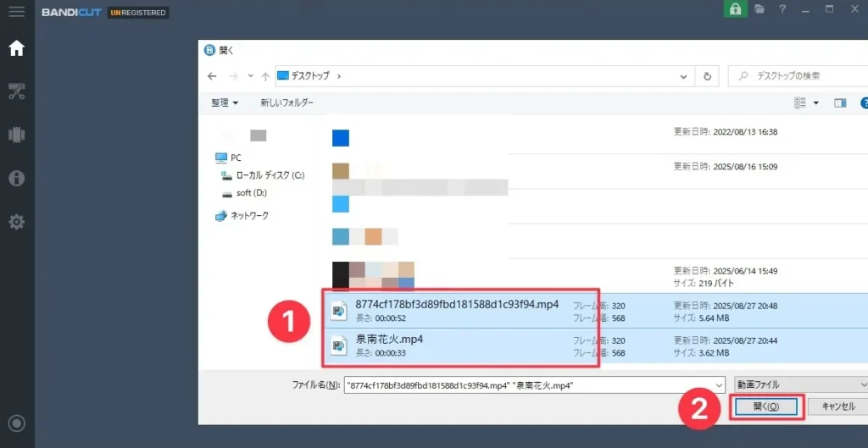The width and height of the screenshot is (868, 448).
Task: Click the サイズ: 3.62 MB text
Action: point(701,352)
